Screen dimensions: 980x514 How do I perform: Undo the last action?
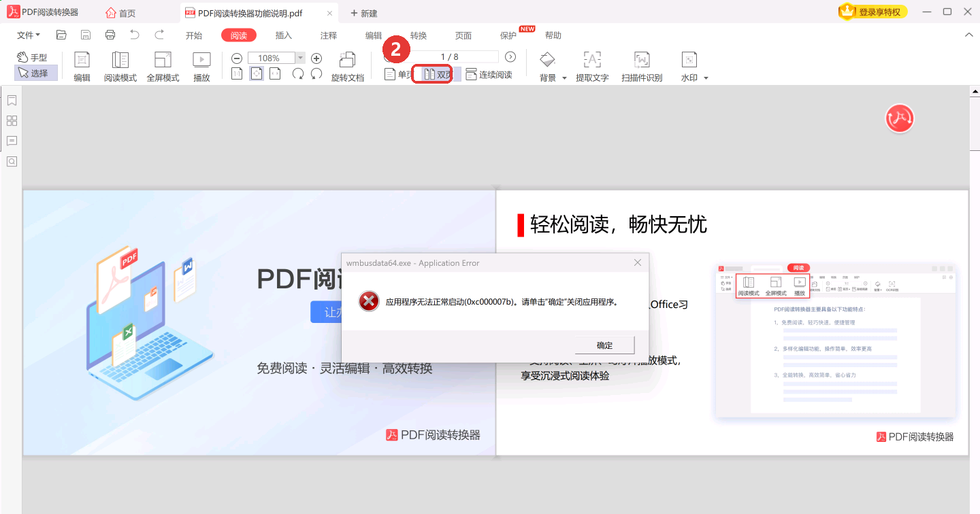pyautogui.click(x=135, y=35)
